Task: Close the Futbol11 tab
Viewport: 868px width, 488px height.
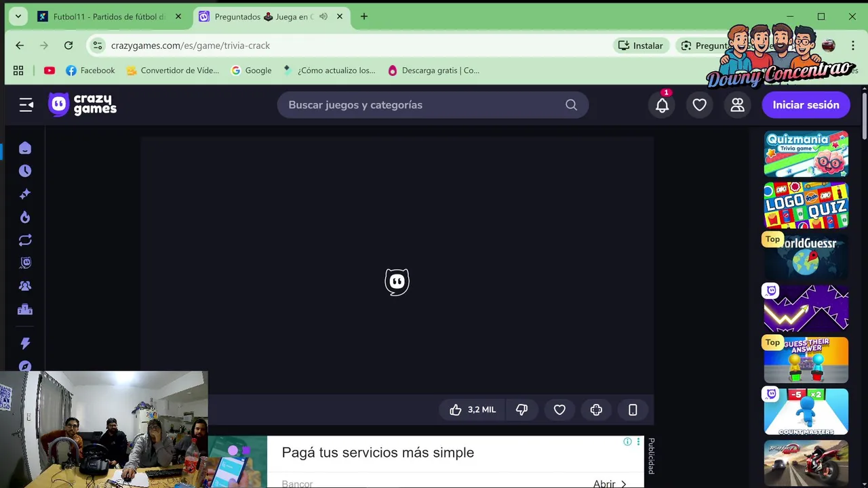Action: point(178,17)
